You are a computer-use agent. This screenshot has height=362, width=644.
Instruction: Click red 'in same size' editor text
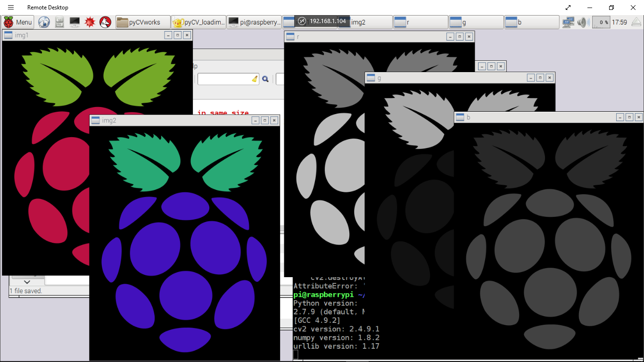click(x=223, y=113)
